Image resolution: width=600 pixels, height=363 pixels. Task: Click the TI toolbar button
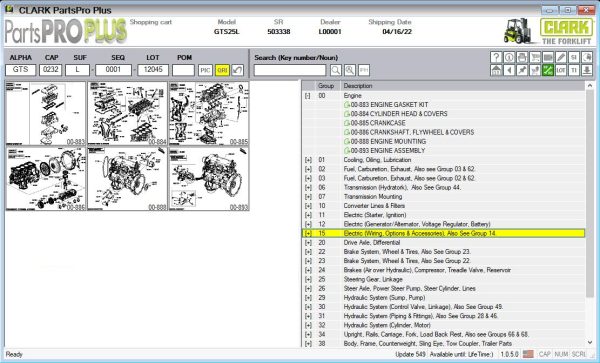[x=574, y=70]
